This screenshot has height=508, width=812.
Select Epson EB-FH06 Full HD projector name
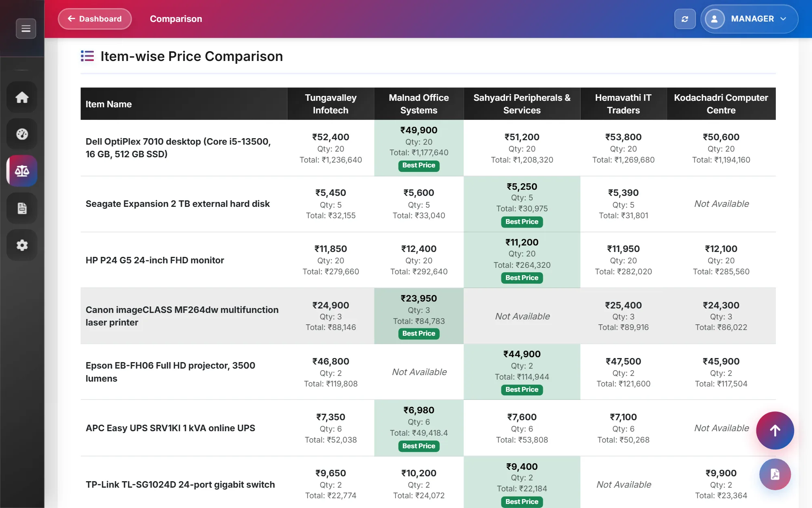click(171, 372)
